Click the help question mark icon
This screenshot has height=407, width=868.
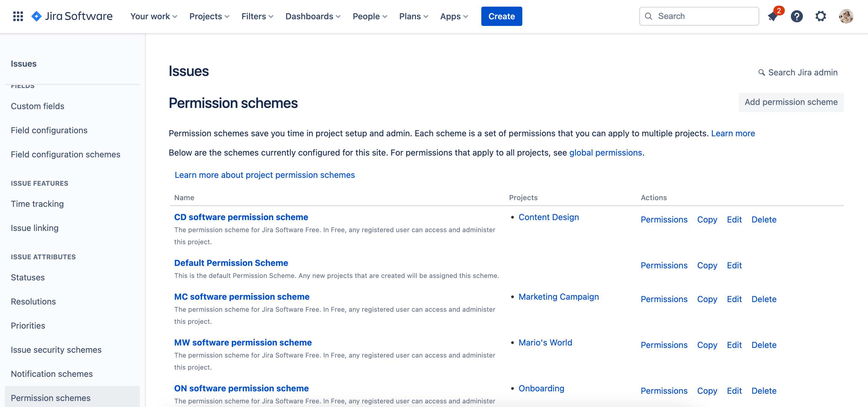click(x=797, y=16)
